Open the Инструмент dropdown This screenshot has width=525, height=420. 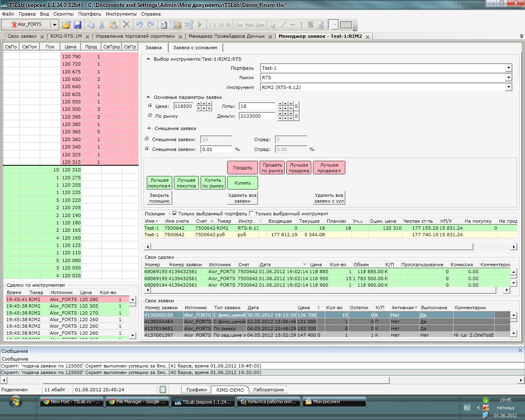[509, 87]
